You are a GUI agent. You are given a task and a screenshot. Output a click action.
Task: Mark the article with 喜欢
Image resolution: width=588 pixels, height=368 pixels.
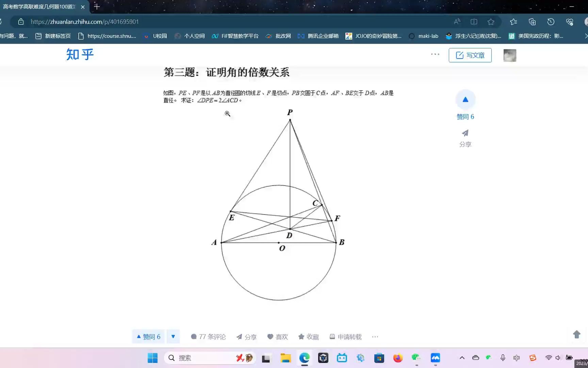coord(278,337)
